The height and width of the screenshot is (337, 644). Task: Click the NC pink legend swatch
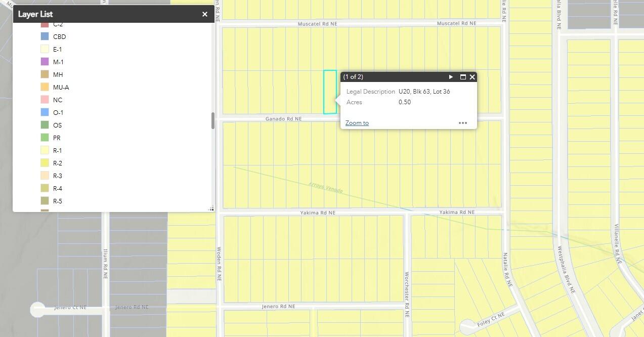[x=45, y=100]
